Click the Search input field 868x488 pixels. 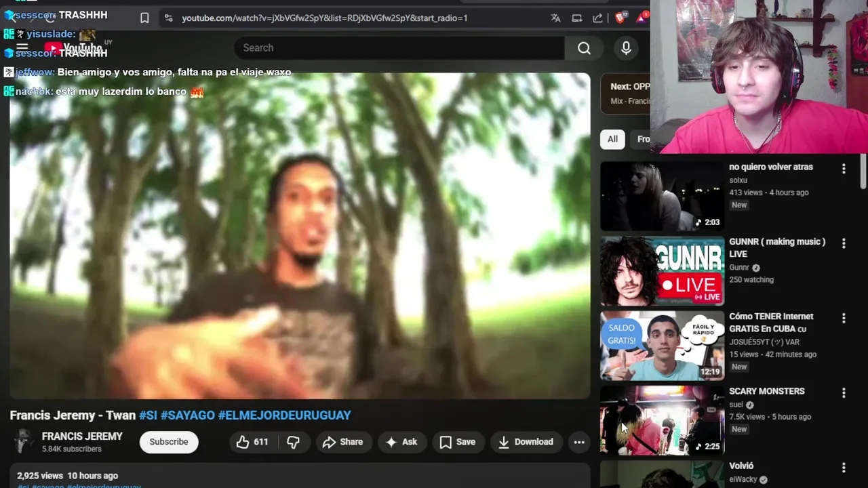pos(400,48)
